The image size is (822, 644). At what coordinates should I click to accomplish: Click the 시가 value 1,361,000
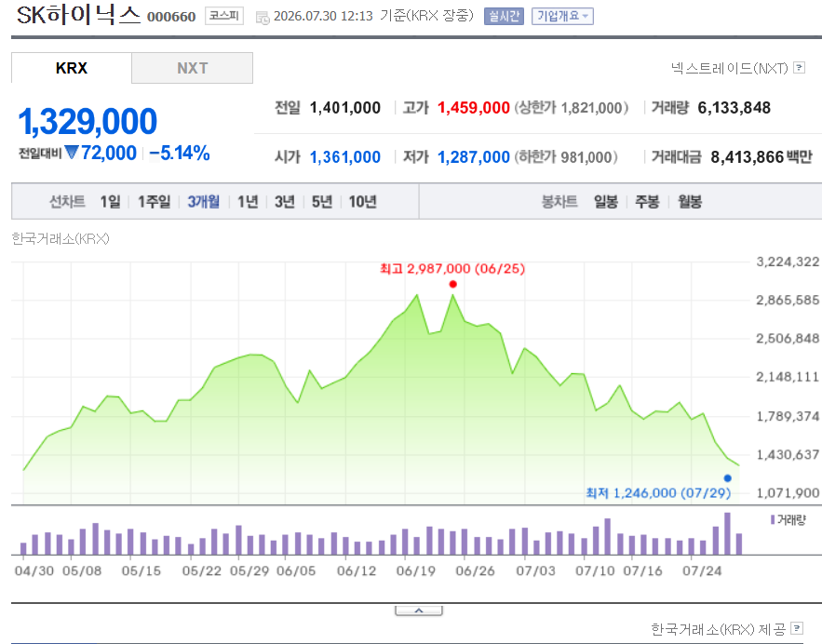tap(345, 157)
